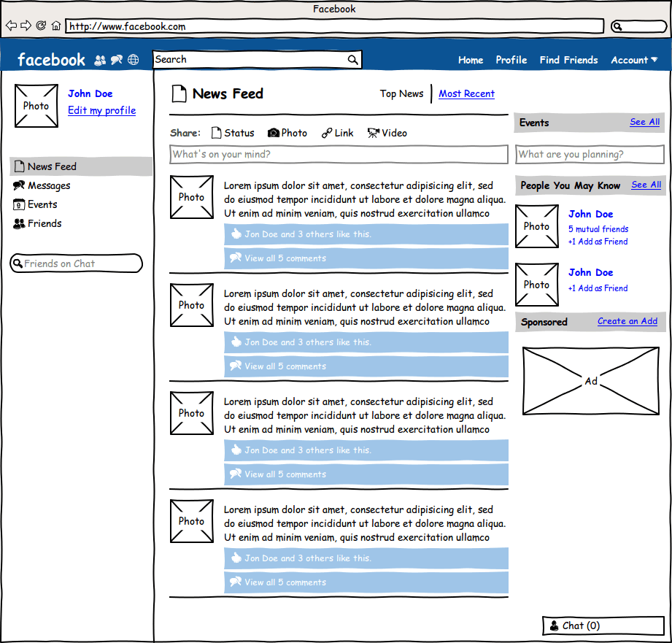Open friend requests icon in the top bar
This screenshot has height=643, width=672.
tap(99, 60)
